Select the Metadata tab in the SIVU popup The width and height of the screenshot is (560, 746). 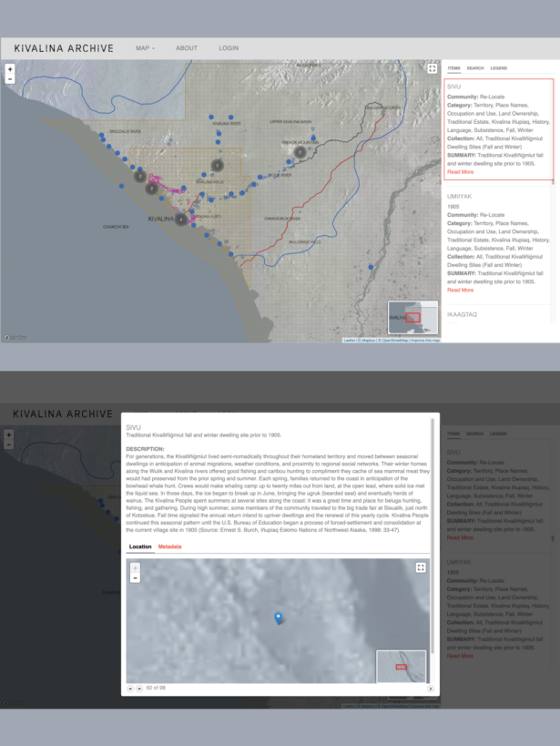click(170, 547)
